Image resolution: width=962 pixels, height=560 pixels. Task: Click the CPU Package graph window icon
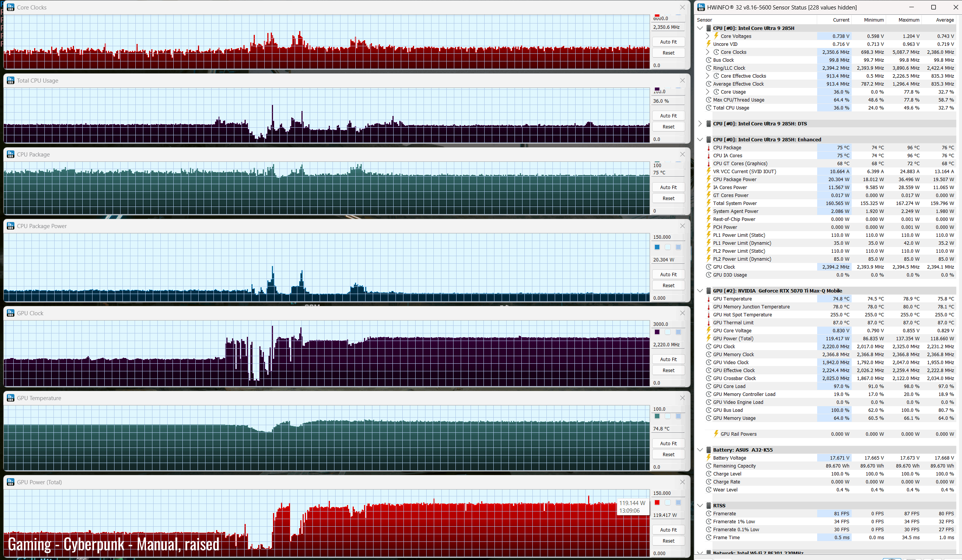pyautogui.click(x=11, y=155)
